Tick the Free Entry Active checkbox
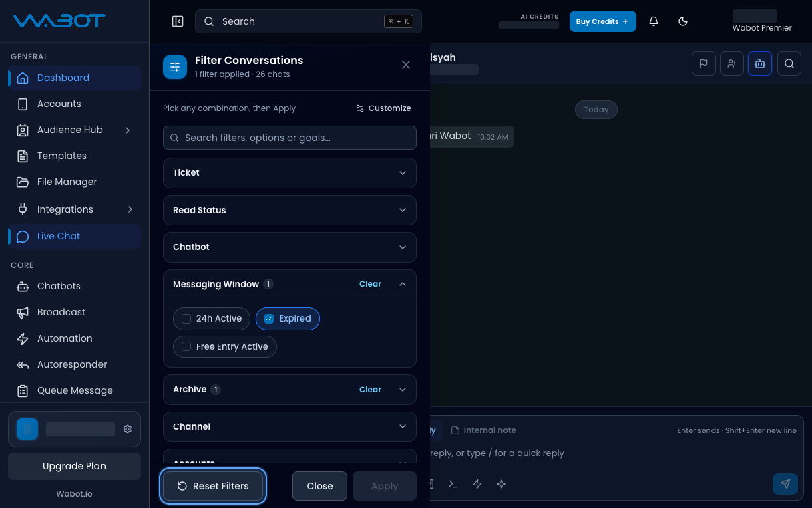 tap(186, 347)
